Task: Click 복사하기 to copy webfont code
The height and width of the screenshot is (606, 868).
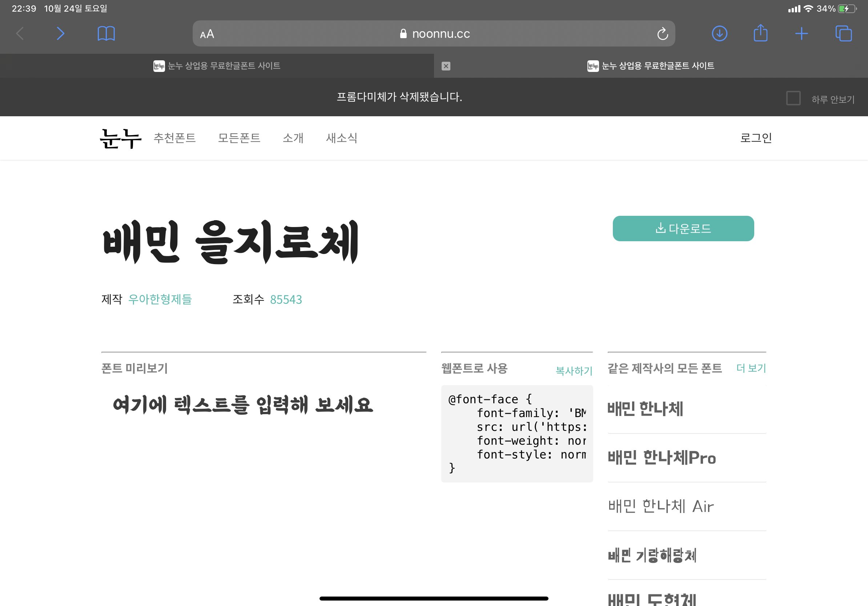Action: 574,371
